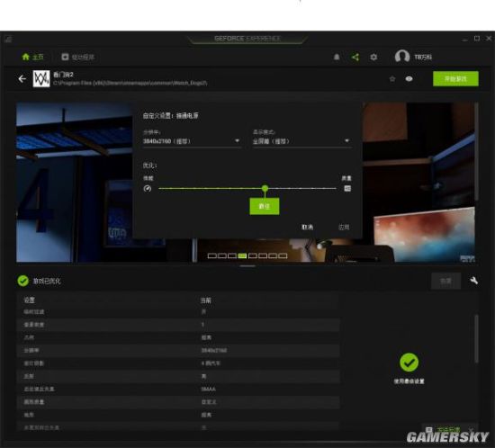Click the green optimal settings checkmark

pos(409,363)
